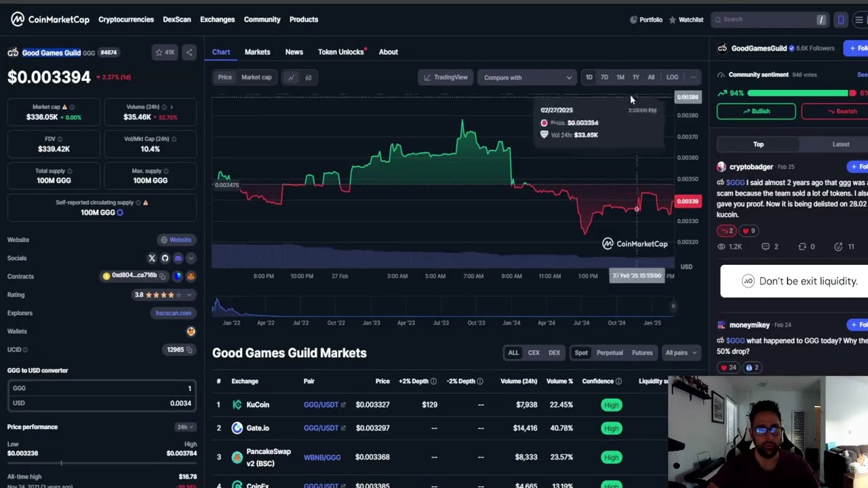The width and height of the screenshot is (868, 488).
Task: Open the Exchanges menu
Action: pyautogui.click(x=217, y=20)
